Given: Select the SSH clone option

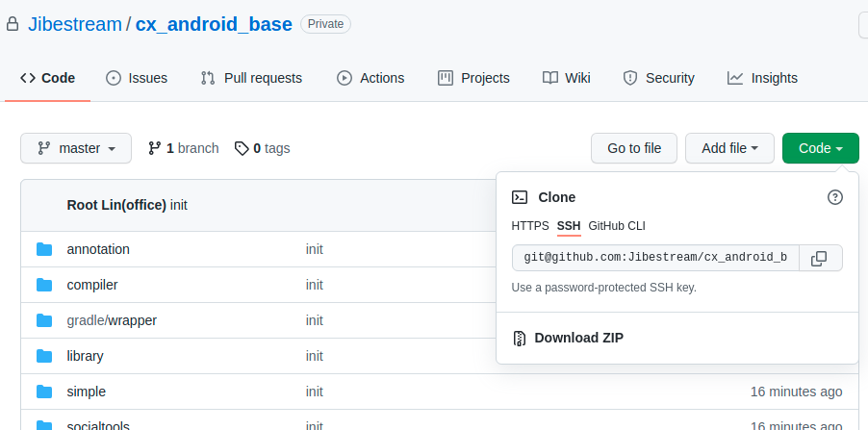Looking at the screenshot, I should tap(569, 226).
